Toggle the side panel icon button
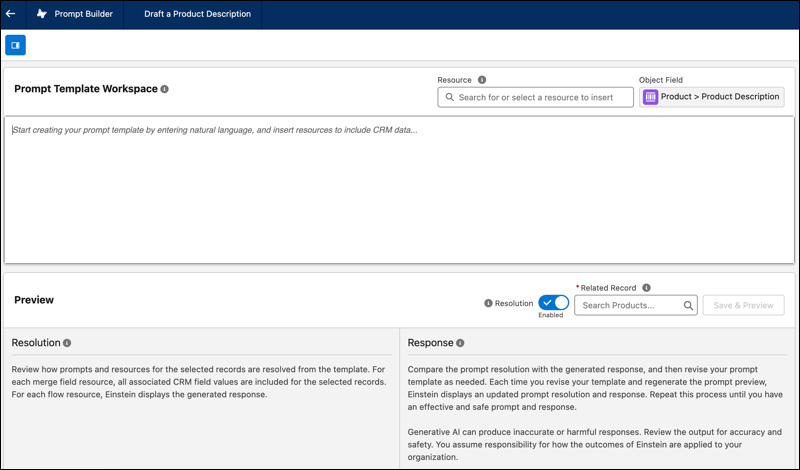 (x=15, y=45)
